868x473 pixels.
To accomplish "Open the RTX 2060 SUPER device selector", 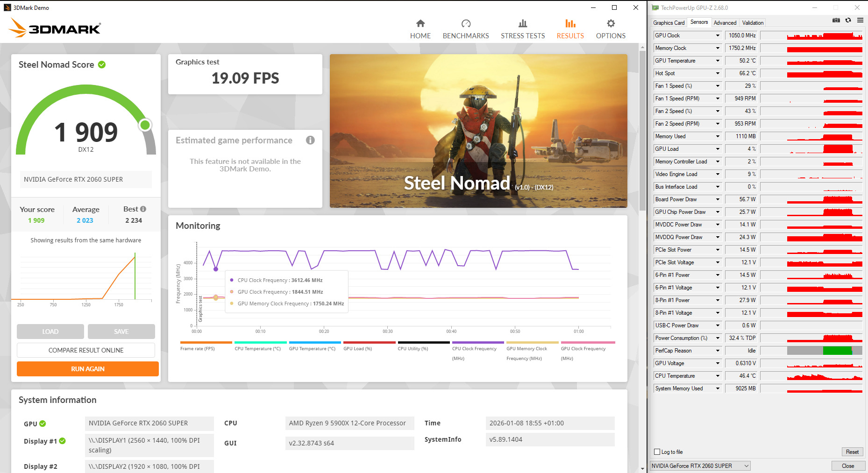I will [x=700, y=466].
